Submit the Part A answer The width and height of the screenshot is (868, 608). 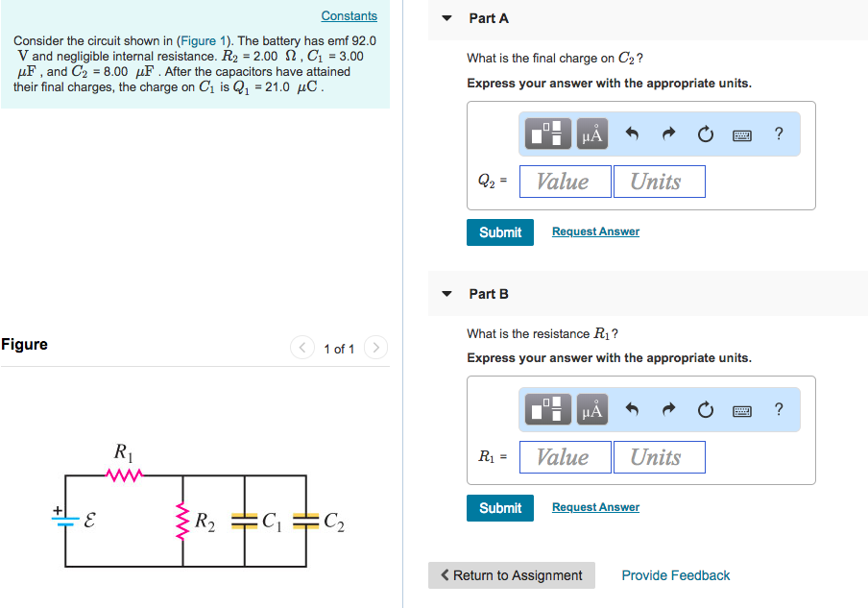(499, 231)
